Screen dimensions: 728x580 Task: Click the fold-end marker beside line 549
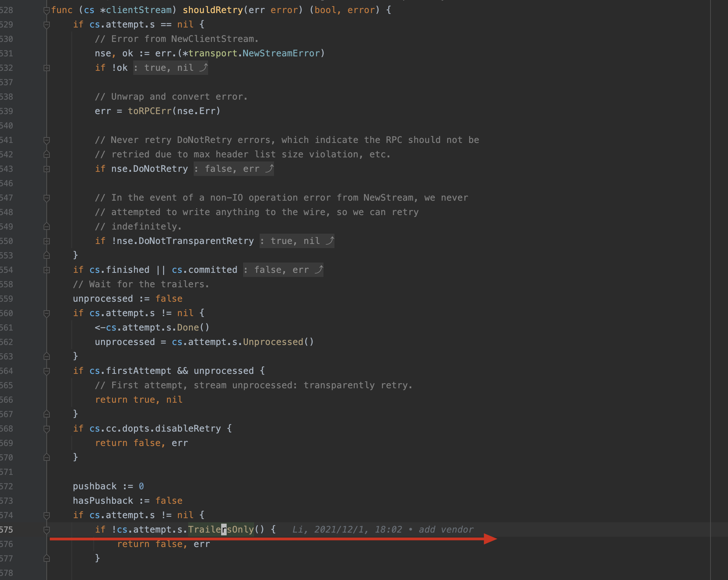[x=46, y=226]
